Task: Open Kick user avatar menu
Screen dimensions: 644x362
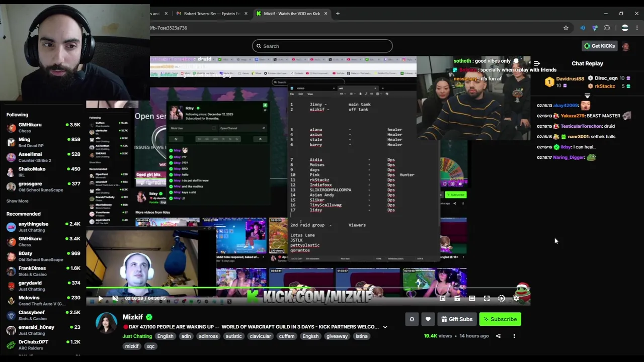Action: [625, 46]
